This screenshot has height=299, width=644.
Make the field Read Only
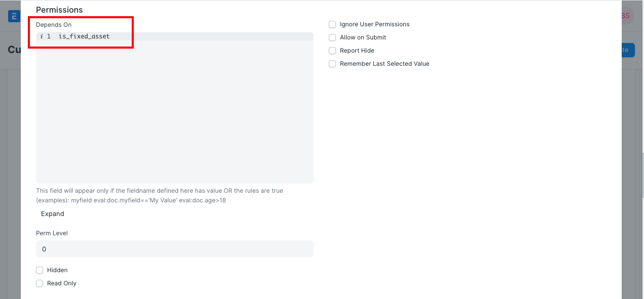coord(40,283)
